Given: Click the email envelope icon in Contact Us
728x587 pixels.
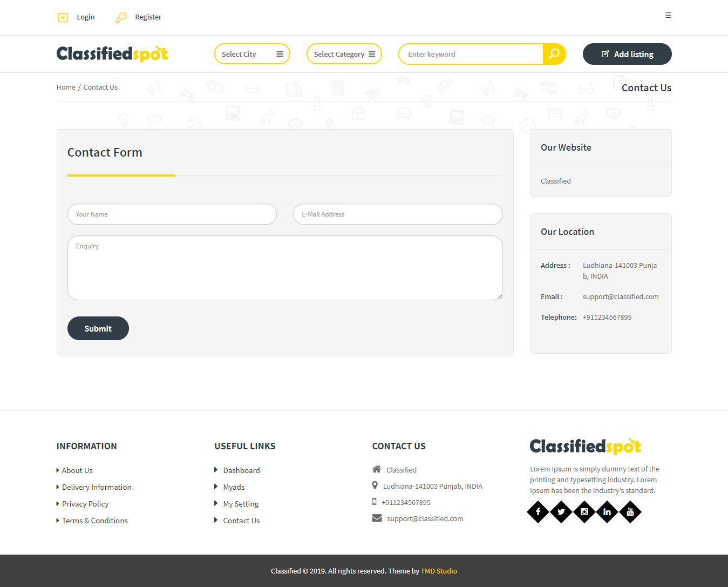Looking at the screenshot, I should 376,517.
